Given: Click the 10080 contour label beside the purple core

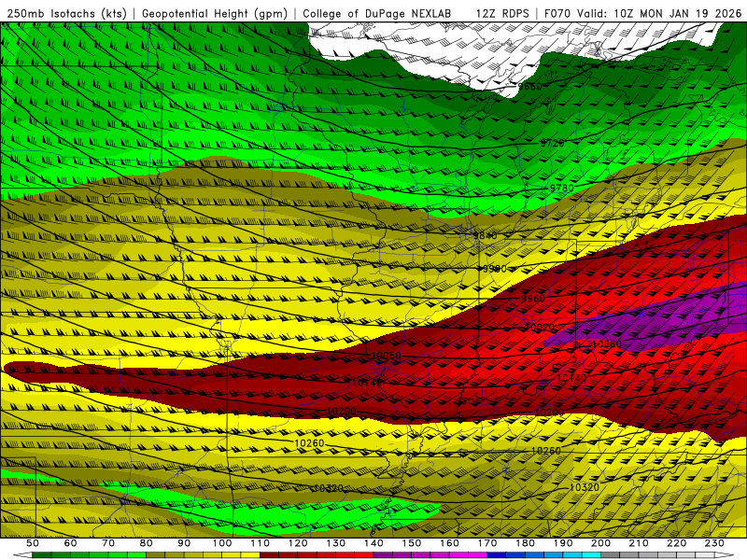Looking at the screenshot, I should (607, 343).
